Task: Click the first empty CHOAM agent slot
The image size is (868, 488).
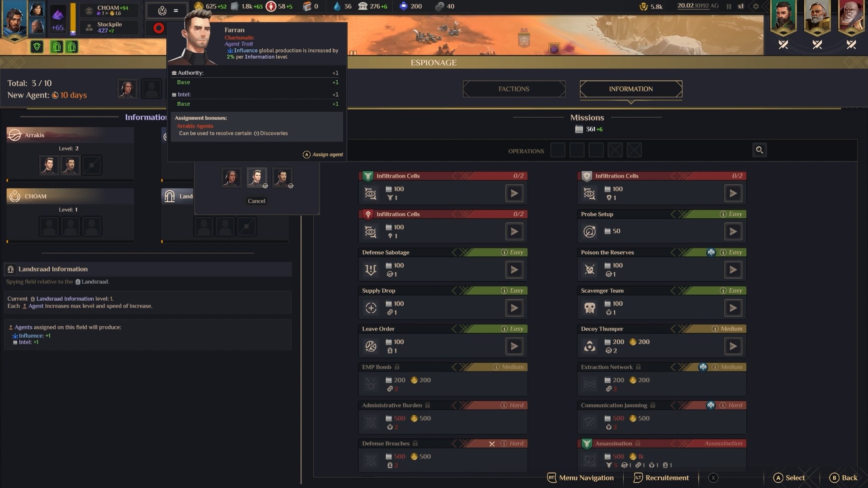Action: [x=49, y=226]
